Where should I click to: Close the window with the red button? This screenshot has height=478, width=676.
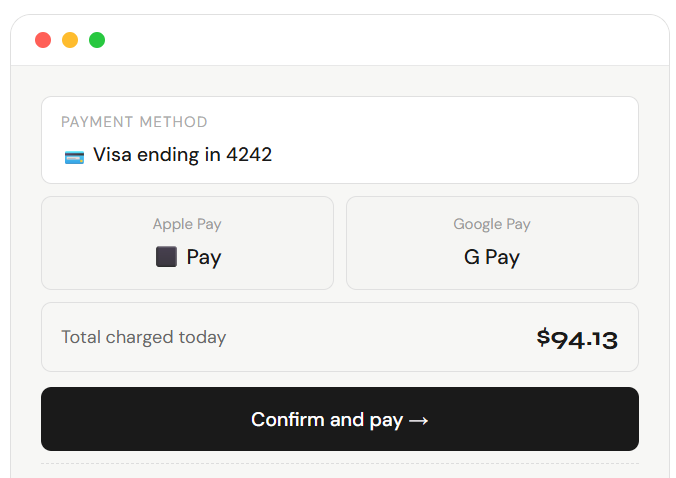(x=43, y=40)
